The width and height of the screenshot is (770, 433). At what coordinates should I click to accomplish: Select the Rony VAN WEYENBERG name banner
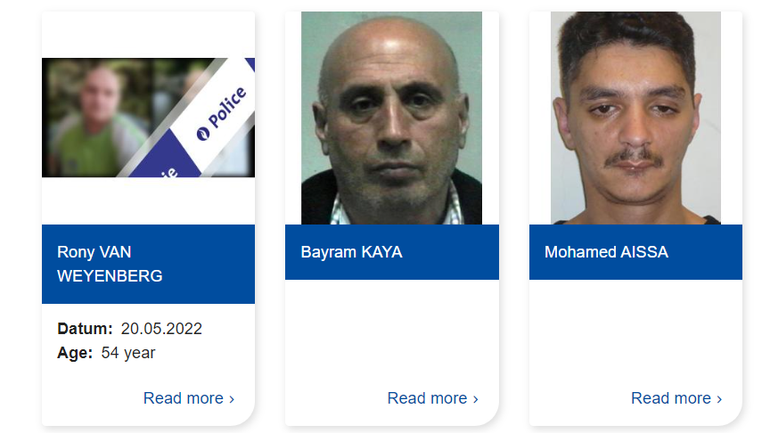[x=148, y=264]
